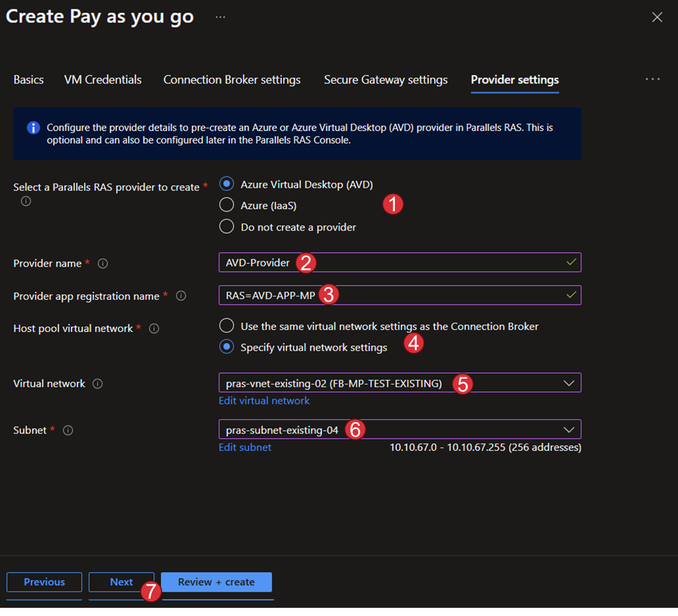Open the Subnet dropdown
The height and width of the screenshot is (616, 678).
[400, 429]
